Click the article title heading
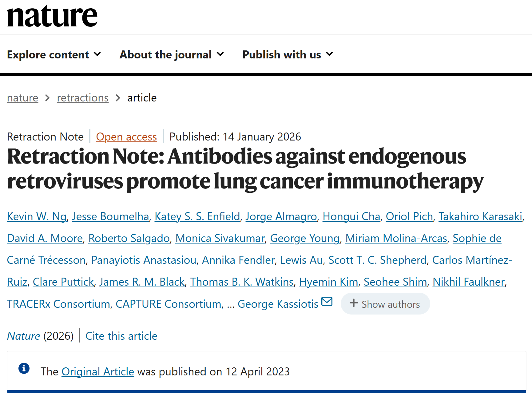Image resolution: width=532 pixels, height=396 pixels. 245,169
